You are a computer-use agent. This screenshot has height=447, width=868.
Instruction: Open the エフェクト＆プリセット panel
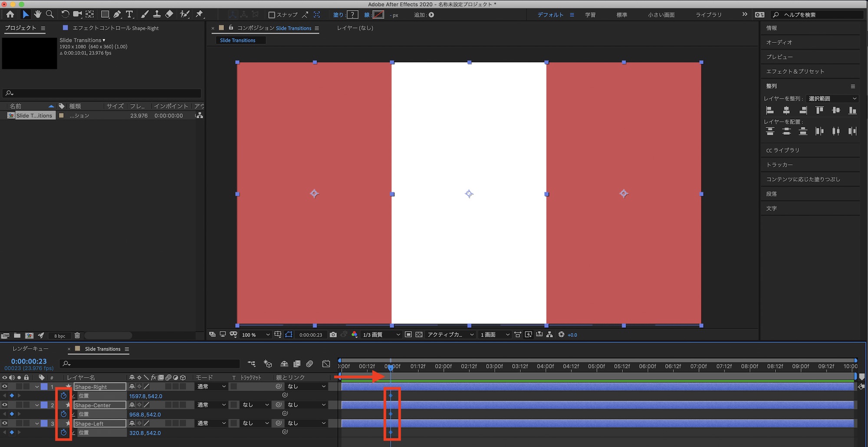click(x=795, y=72)
